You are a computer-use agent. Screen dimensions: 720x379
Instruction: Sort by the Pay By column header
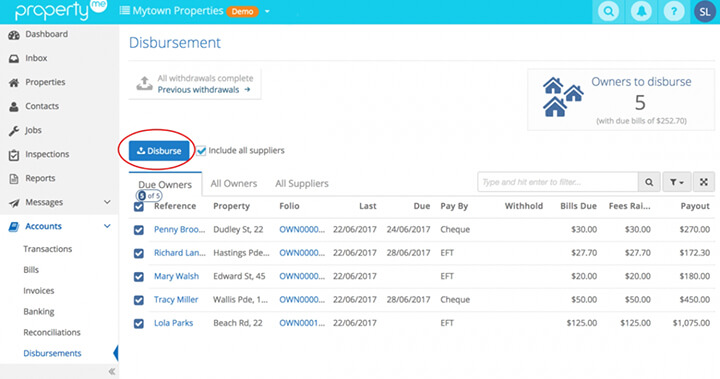454,206
